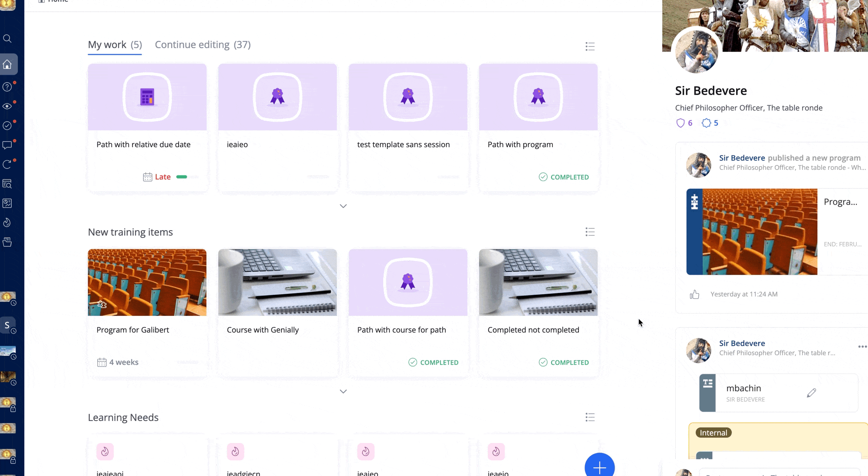Open the sidebar eye icon
The width and height of the screenshot is (868, 476).
7,106
